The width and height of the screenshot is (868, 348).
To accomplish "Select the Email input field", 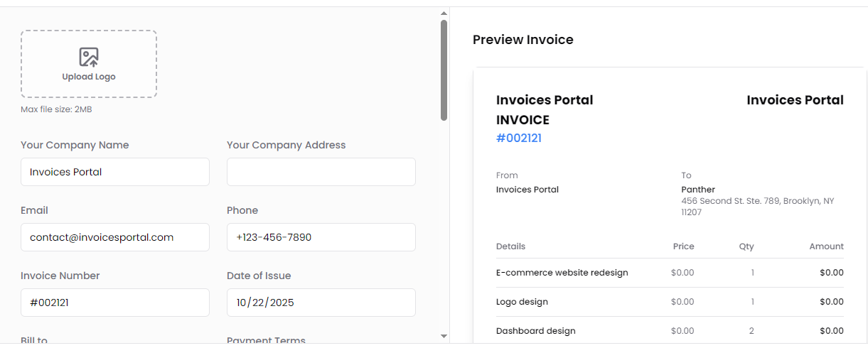I will point(115,237).
